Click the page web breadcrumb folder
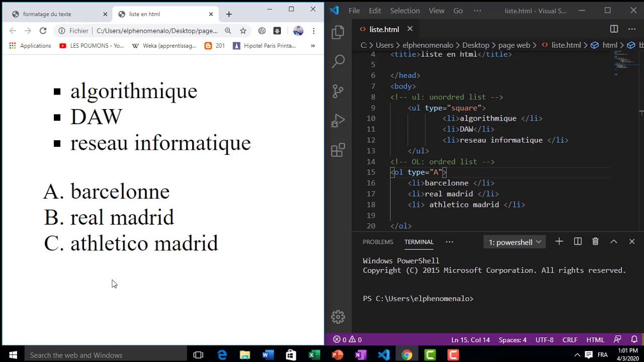The image size is (644, 362). point(514,45)
